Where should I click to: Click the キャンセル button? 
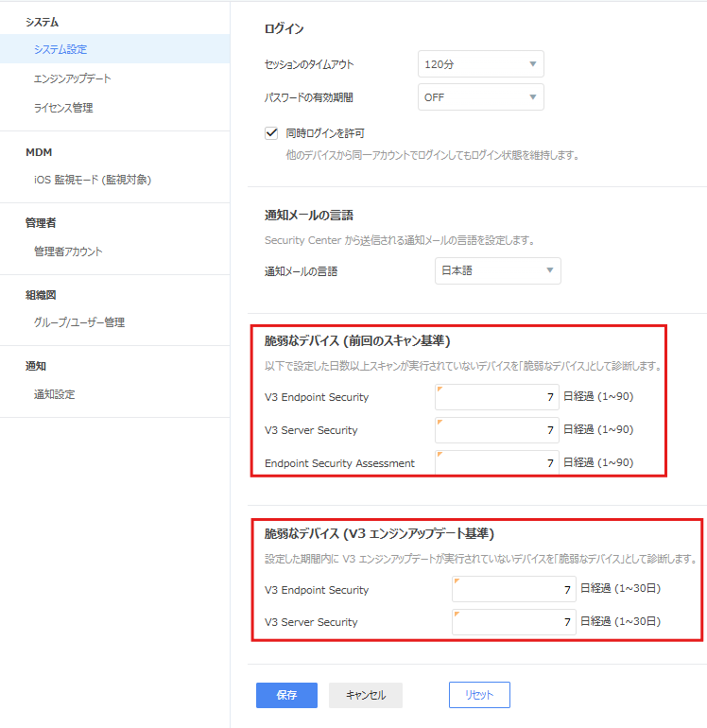(366, 695)
